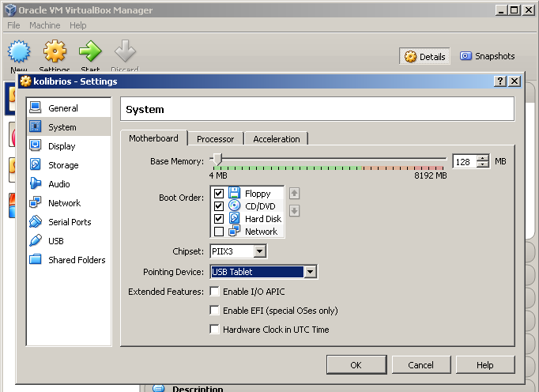
Task: Check the Network boot device checkbox
Action: pos(219,232)
